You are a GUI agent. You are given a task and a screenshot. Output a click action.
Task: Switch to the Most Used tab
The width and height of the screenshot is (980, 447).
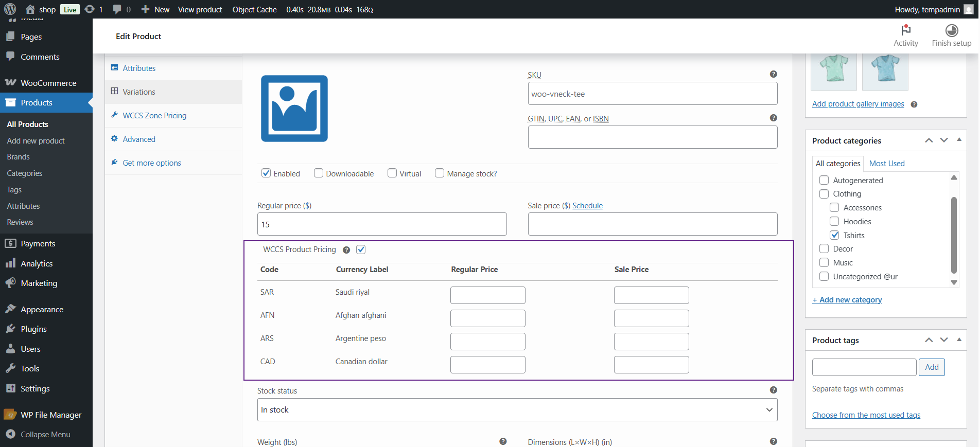pos(886,164)
